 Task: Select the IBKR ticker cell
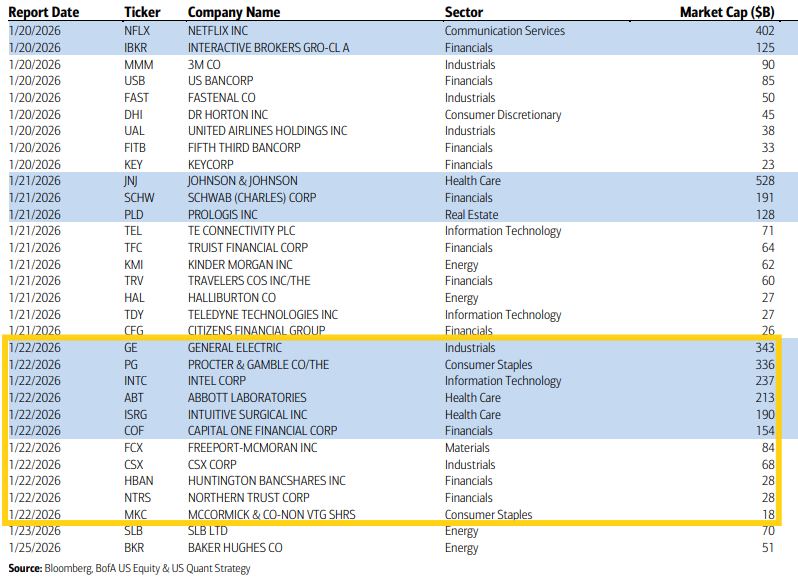tap(135, 48)
